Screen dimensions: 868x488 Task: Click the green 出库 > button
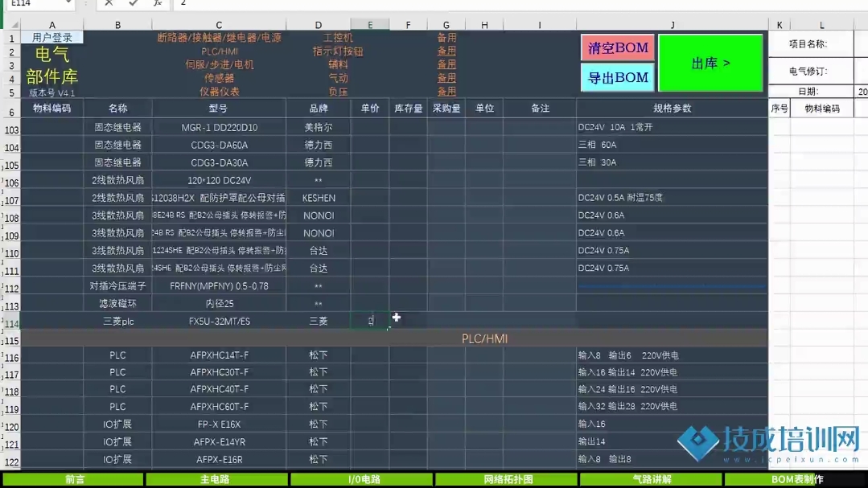[711, 63]
